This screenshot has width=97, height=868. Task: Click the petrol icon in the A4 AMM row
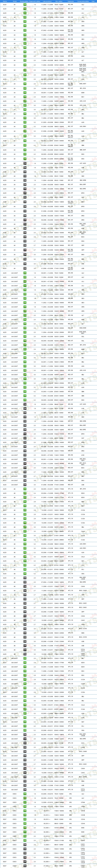click(25, 93)
